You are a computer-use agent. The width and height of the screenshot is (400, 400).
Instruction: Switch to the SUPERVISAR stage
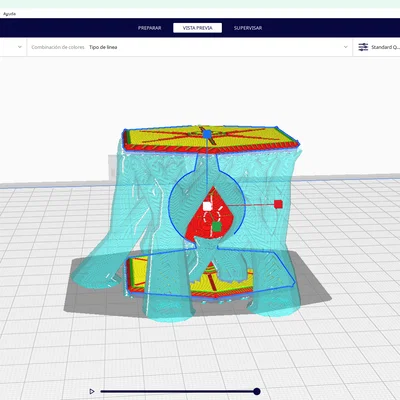tap(248, 28)
